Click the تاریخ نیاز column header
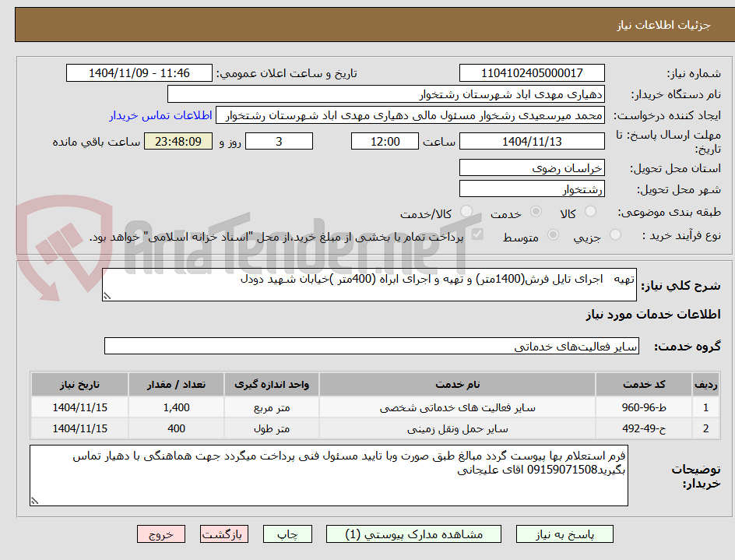 tap(79, 385)
